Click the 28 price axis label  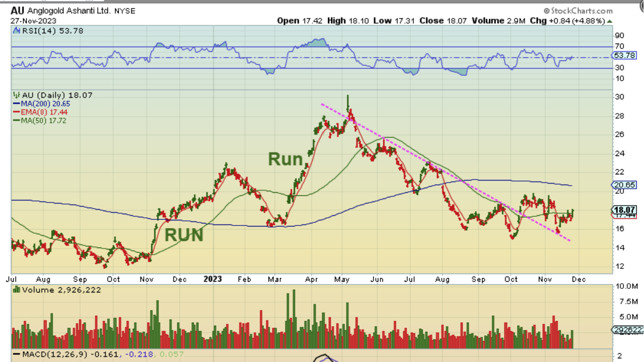point(619,116)
